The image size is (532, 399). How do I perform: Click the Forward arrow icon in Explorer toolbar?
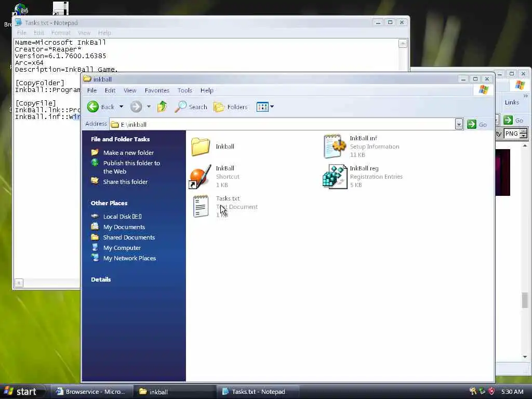(x=136, y=107)
